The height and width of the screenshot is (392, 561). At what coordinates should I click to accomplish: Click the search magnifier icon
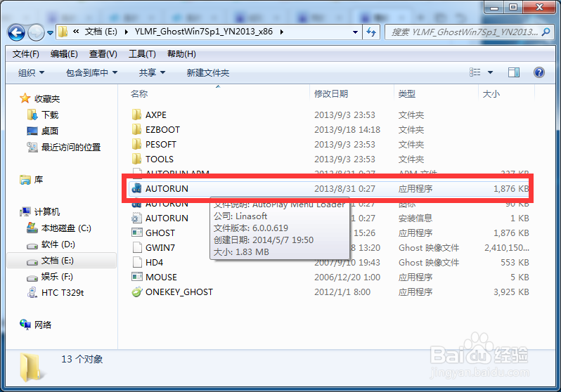546,32
